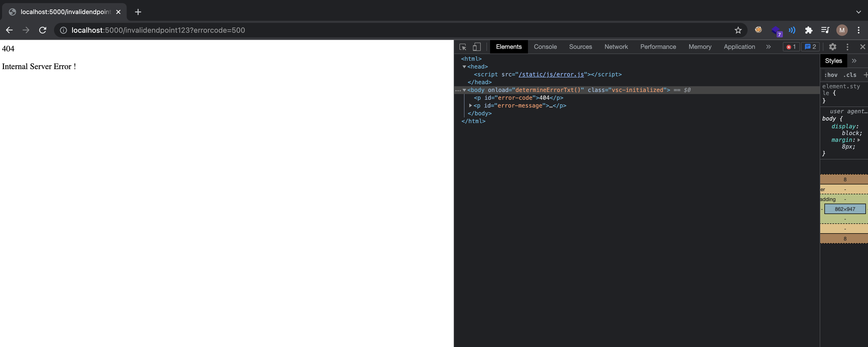868x347 pixels.
Task: Open DevTools customize three-dot menu
Action: (847, 47)
